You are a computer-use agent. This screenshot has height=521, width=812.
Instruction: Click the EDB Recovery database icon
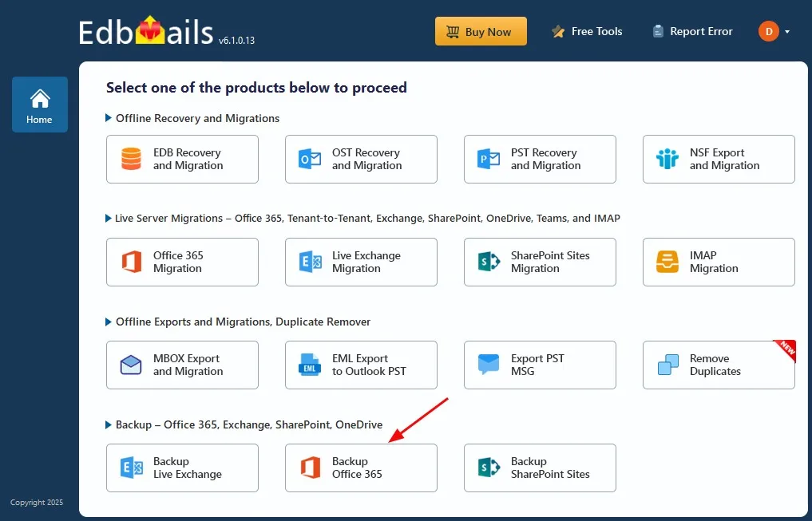point(131,159)
